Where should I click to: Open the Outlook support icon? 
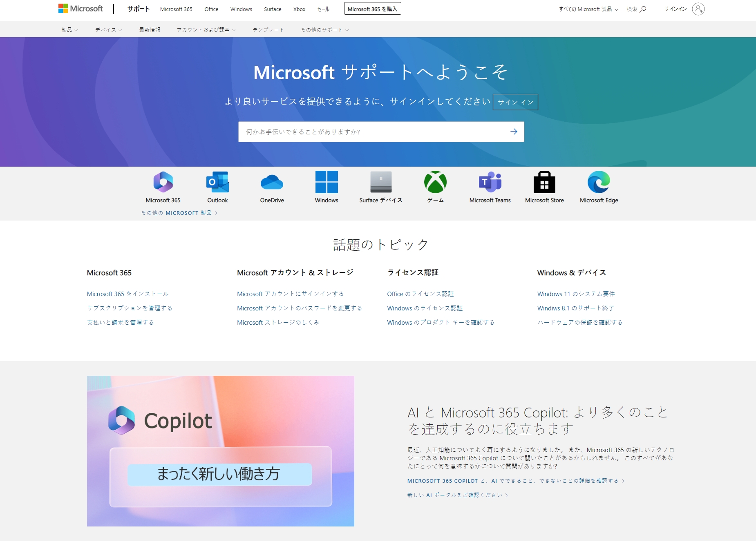[x=217, y=182]
